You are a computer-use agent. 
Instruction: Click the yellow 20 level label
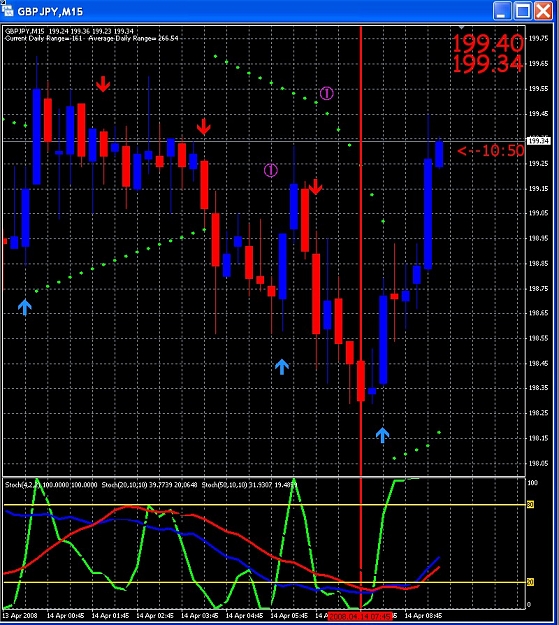(x=530, y=582)
